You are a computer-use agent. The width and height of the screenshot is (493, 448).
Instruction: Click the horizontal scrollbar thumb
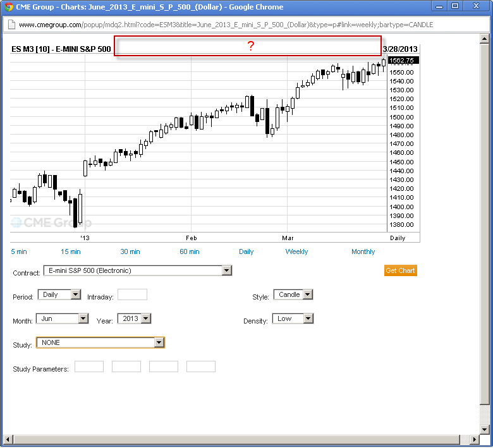pos(237,439)
